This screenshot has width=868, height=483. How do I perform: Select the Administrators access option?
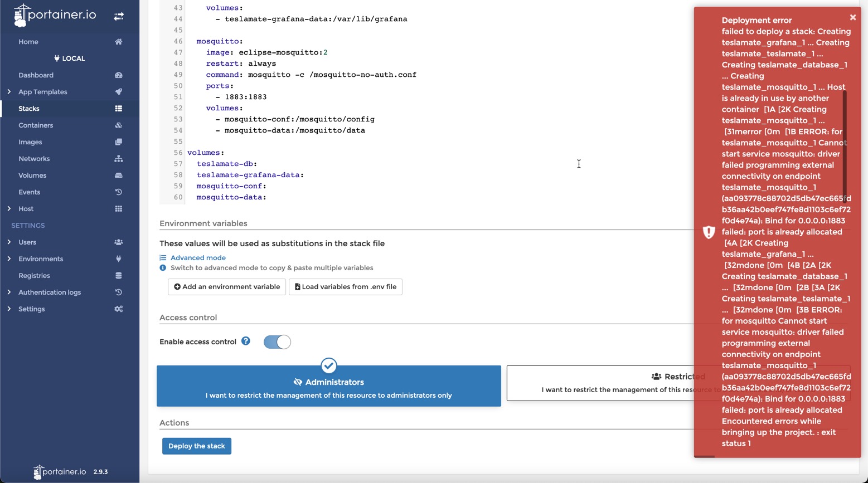point(329,386)
